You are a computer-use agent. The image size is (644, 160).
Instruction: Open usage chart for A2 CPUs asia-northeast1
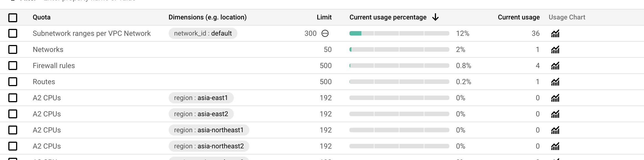(x=555, y=130)
